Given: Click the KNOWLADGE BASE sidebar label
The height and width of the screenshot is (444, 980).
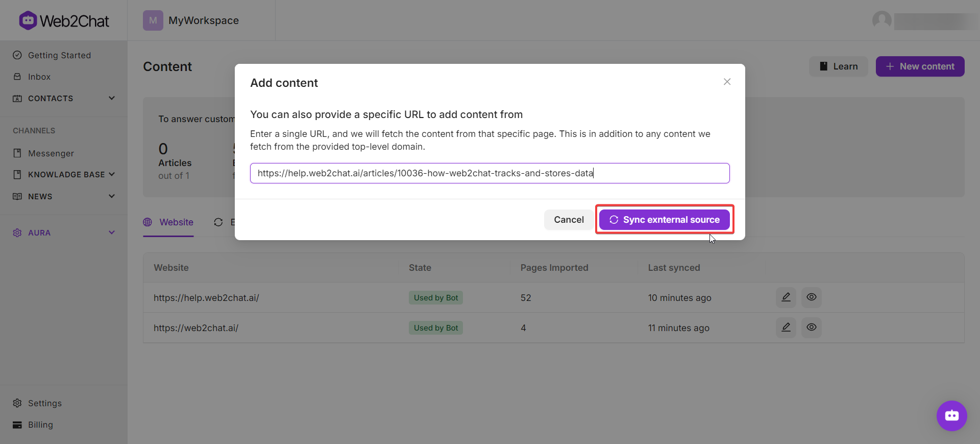Looking at the screenshot, I should point(66,175).
